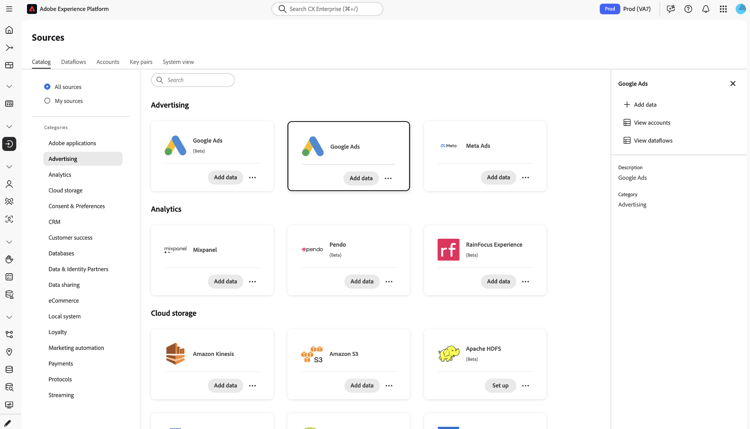Open more options for Amazon S3 card
The image size is (750, 429).
pyautogui.click(x=389, y=385)
